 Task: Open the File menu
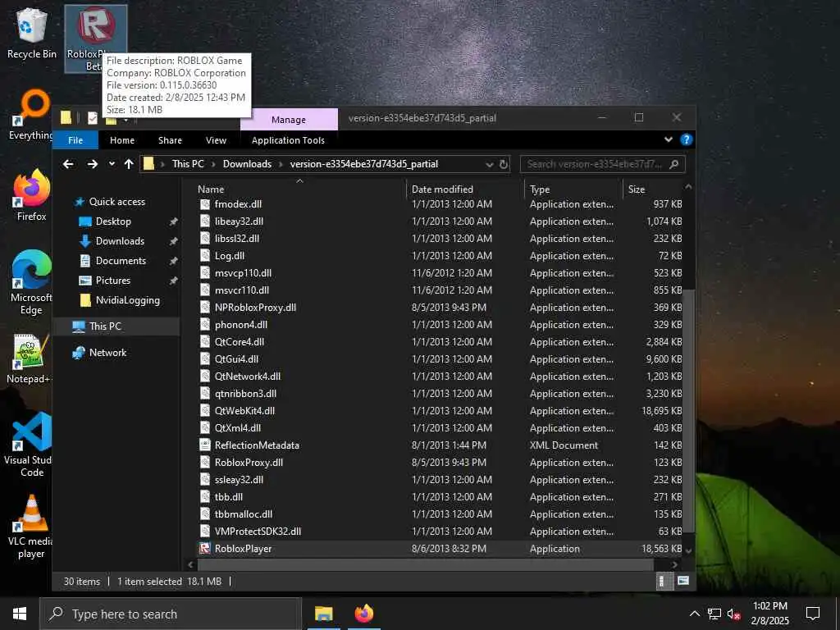click(x=75, y=140)
